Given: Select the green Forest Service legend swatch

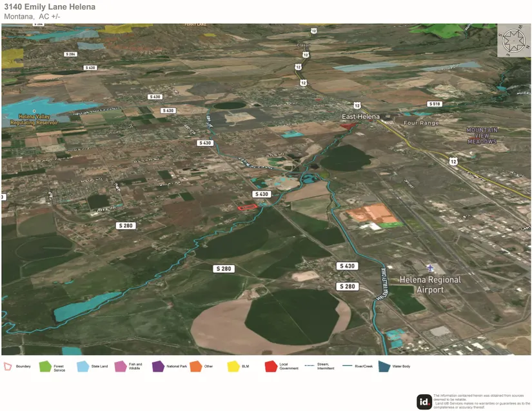Looking at the screenshot, I should (45, 366).
